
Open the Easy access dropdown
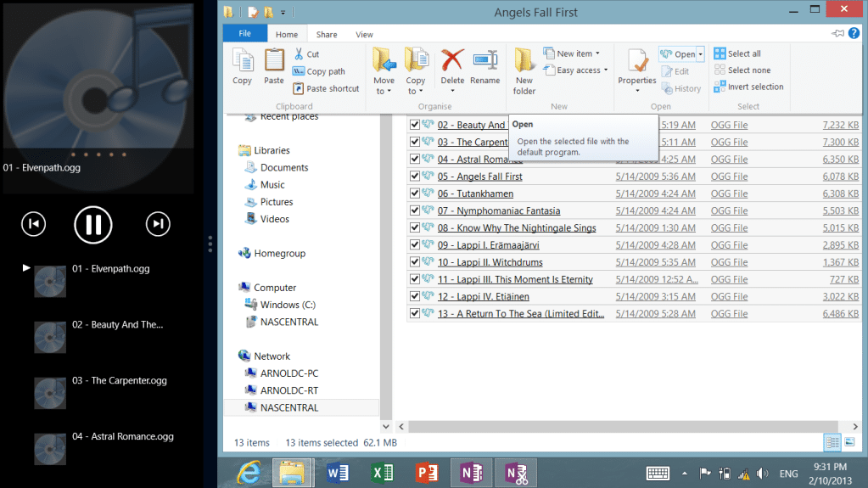click(x=606, y=70)
